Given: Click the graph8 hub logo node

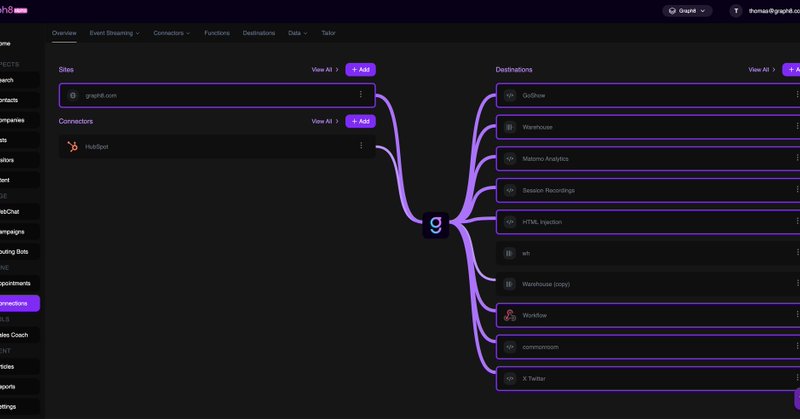Looking at the screenshot, I should 436,225.
